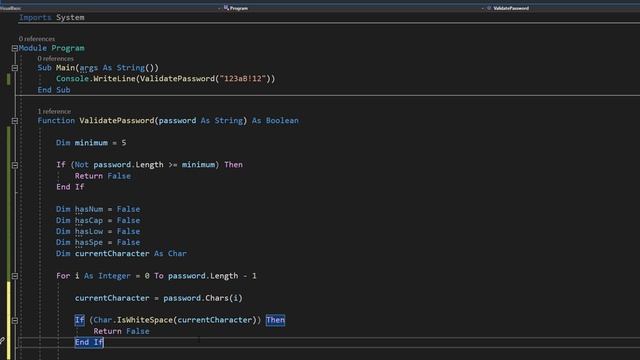The height and width of the screenshot is (360, 640).
Task: Click the Program module icon in navigation bar
Action: click(x=226, y=8)
